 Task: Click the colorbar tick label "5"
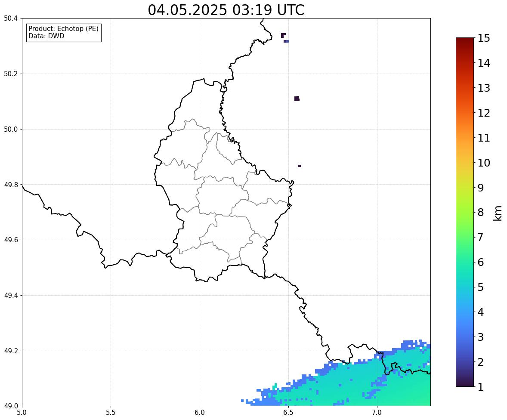481,287
